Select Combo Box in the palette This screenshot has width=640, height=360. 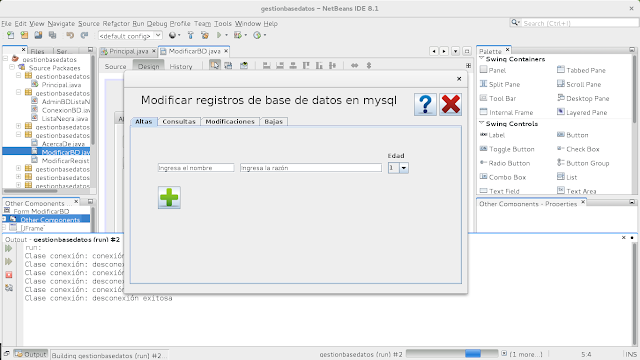(x=503, y=177)
